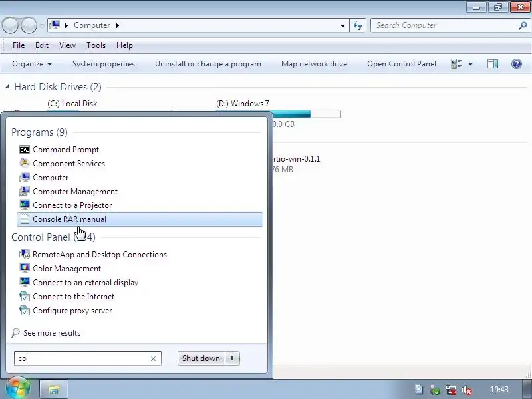Open Console RAR manual entry

pos(140,219)
